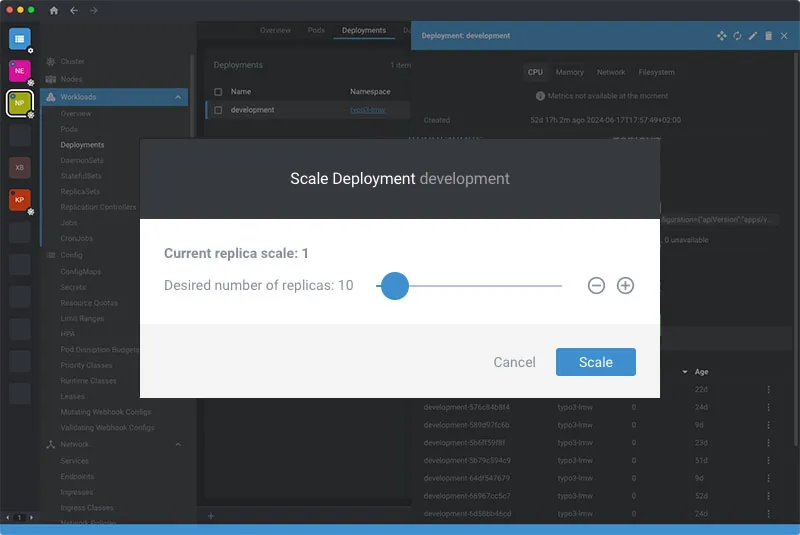Click the Cluster gear icon in sidebar

coord(51,61)
